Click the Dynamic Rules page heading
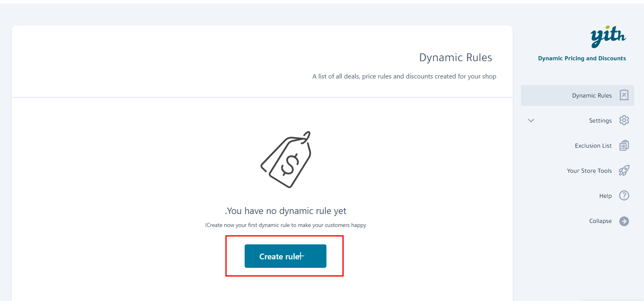Screen dimensions: 644x301 [455, 57]
